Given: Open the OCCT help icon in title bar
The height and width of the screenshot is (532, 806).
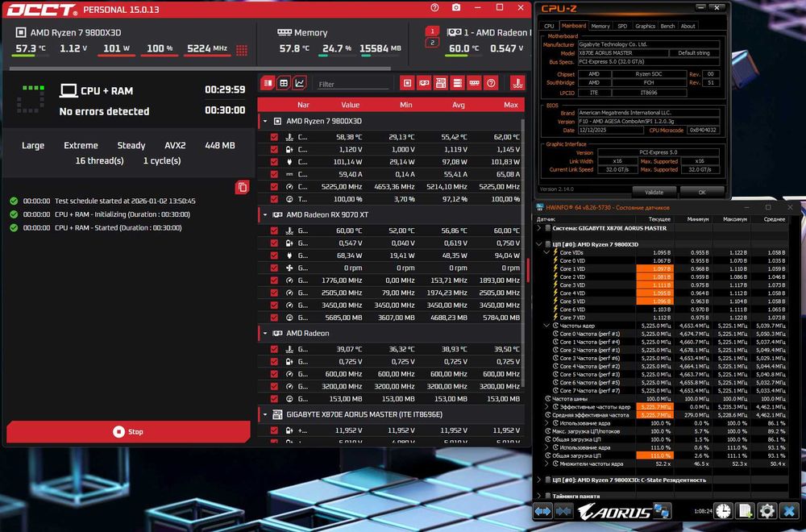Looking at the screenshot, I should [435, 8].
